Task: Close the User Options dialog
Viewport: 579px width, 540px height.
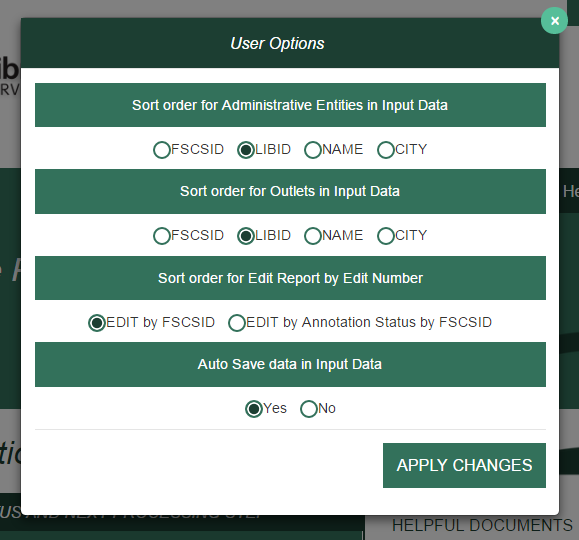Action: pos(554,21)
